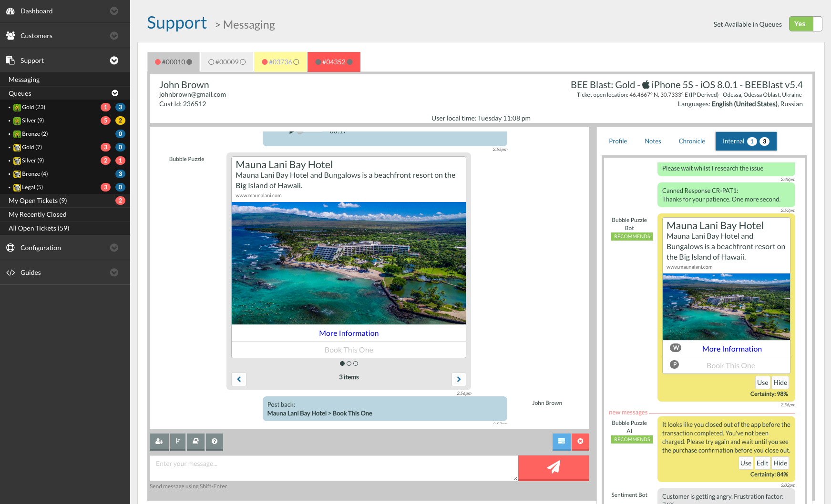
Task: Click the Support documents icon in sidebar
Action: tap(10, 60)
